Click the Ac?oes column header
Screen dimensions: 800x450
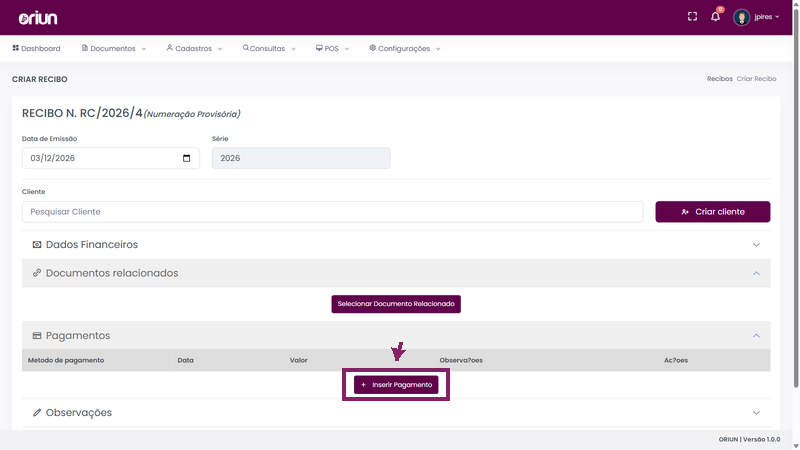(x=676, y=360)
